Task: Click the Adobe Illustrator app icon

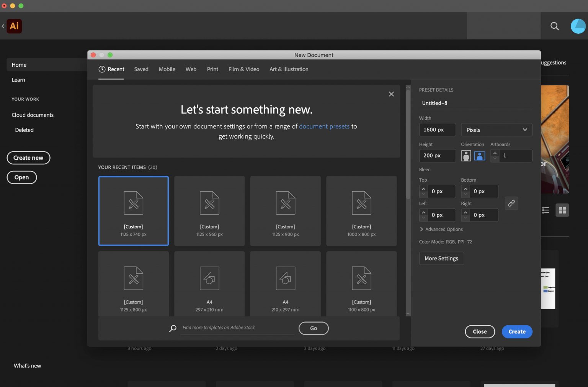Action: tap(14, 26)
